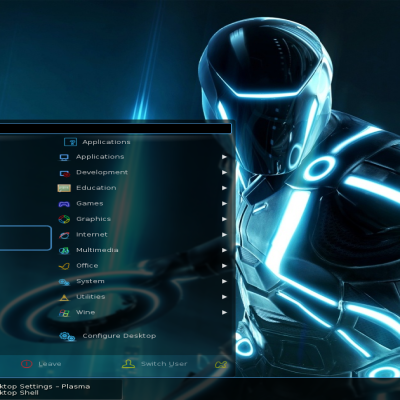Click the Office category icon
The image size is (400, 400).
[x=64, y=266]
